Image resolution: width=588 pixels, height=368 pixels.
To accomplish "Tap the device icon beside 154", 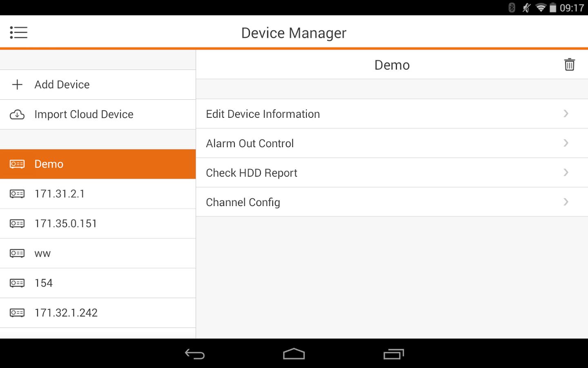I will pyautogui.click(x=17, y=283).
